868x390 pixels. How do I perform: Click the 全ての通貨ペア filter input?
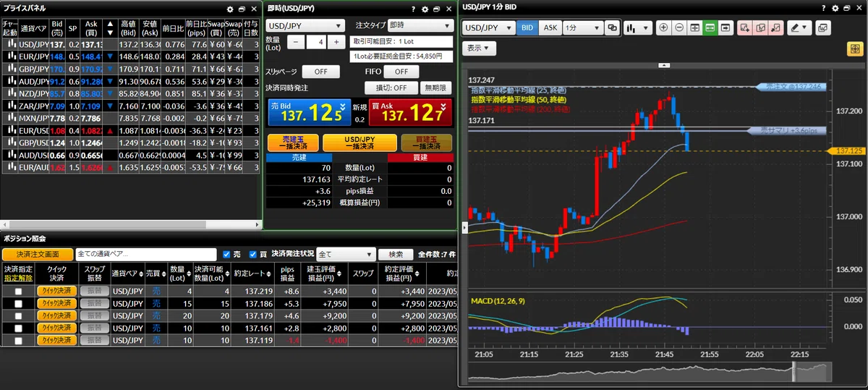point(146,254)
